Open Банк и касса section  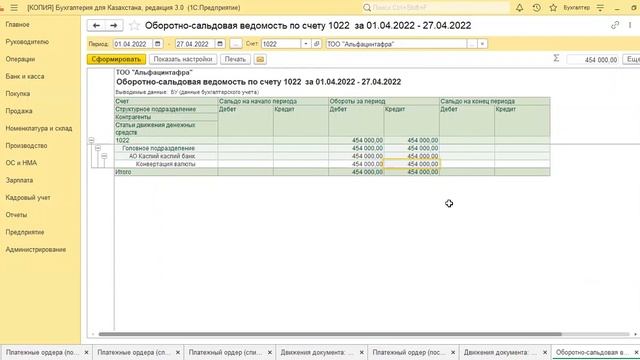point(24,76)
